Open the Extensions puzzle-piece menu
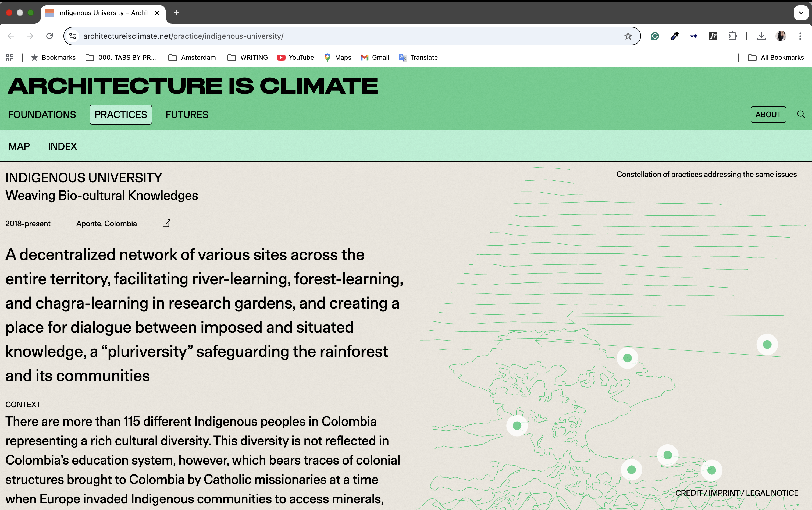This screenshot has height=510, width=812. (732, 36)
